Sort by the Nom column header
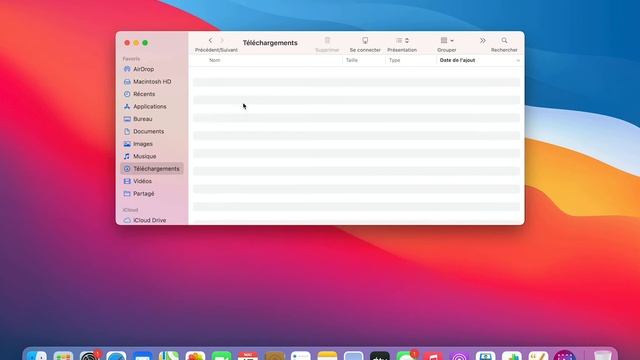The image size is (640, 360). click(215, 60)
